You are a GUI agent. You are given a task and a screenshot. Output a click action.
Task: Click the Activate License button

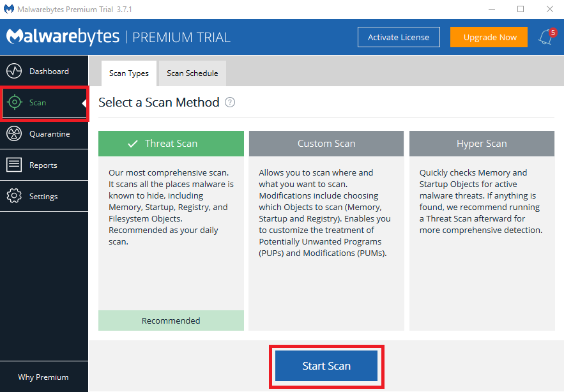tap(399, 37)
